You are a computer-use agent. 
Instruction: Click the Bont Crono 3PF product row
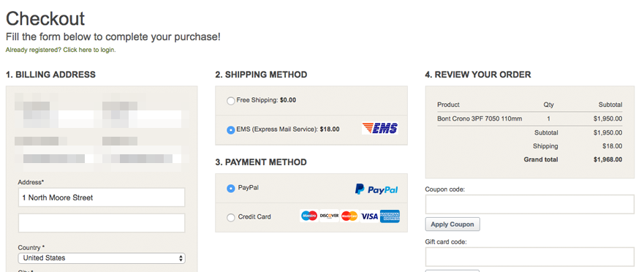pyautogui.click(x=530, y=118)
